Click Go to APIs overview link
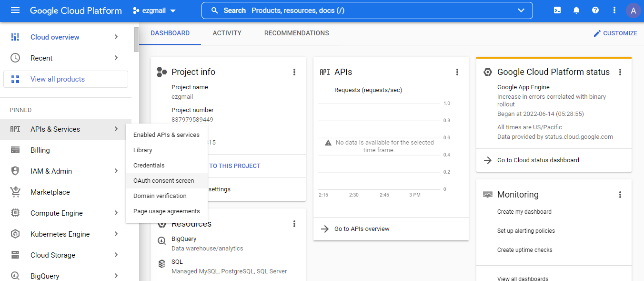644x281 pixels. [362, 229]
